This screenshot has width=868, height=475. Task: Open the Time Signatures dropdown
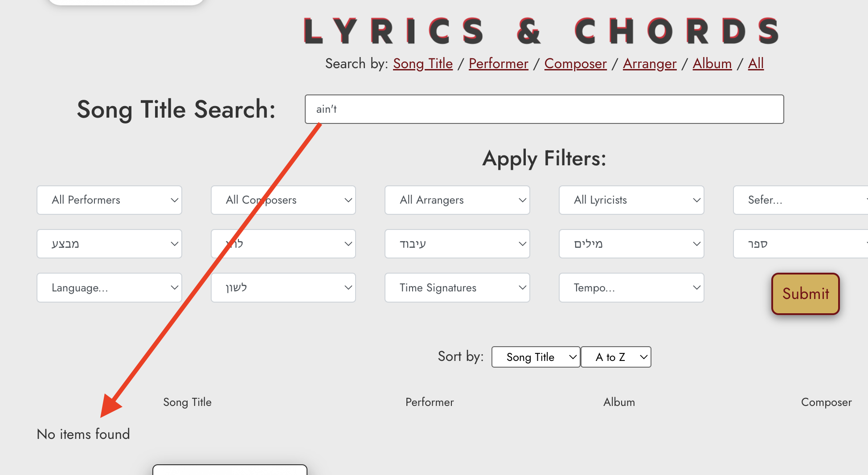pos(457,288)
